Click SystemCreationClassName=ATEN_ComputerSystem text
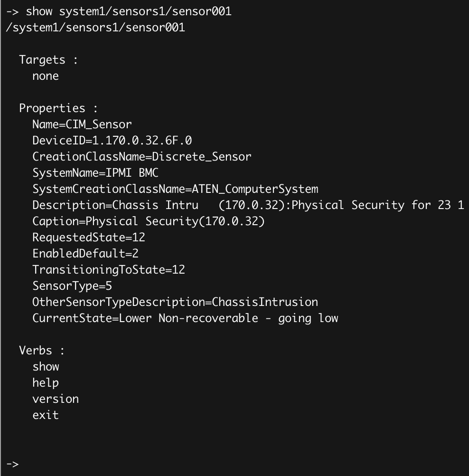Image resolution: width=469 pixels, height=476 pixels. tap(175, 189)
